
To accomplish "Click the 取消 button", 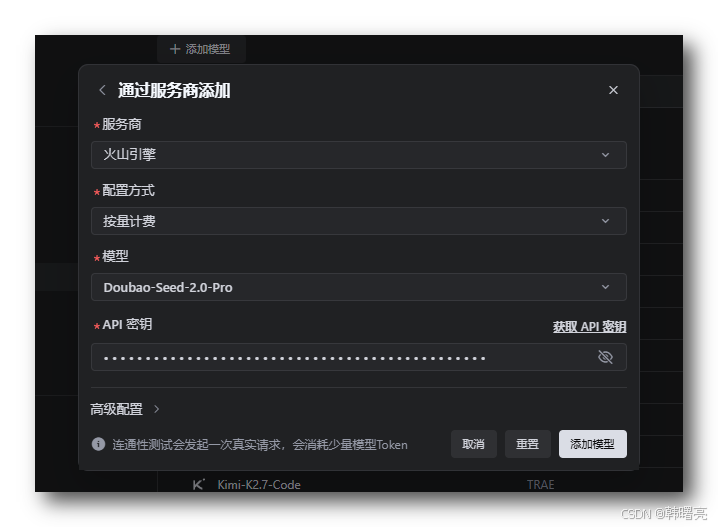I will (473, 444).
